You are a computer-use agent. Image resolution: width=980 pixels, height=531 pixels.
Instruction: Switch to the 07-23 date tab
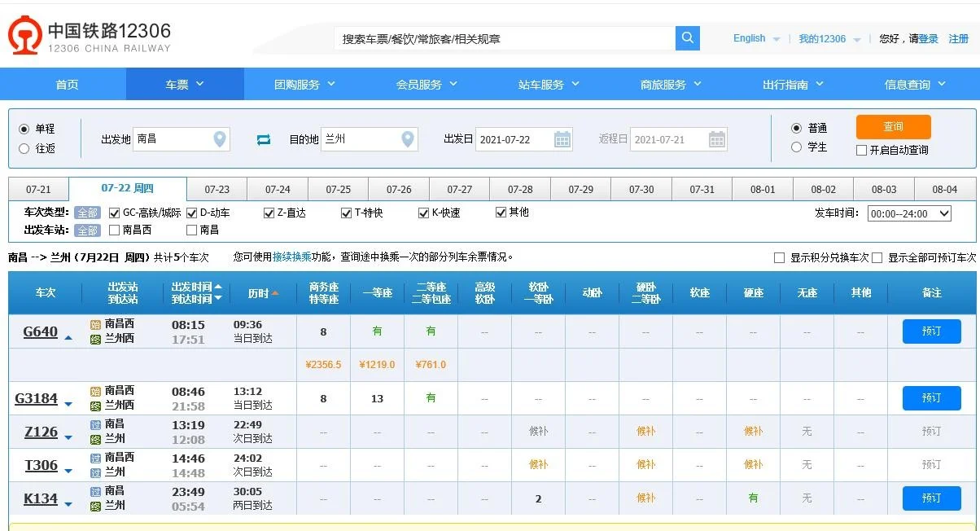217,188
